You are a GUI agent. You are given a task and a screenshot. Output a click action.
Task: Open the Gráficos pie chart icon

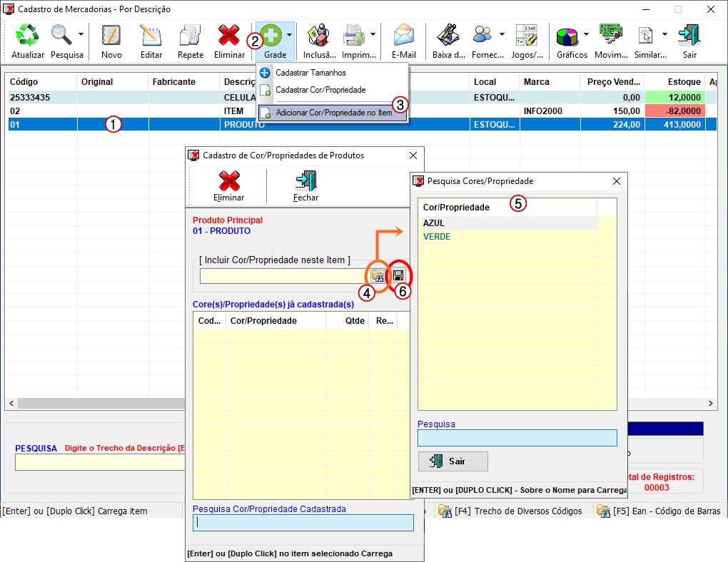[x=567, y=36]
